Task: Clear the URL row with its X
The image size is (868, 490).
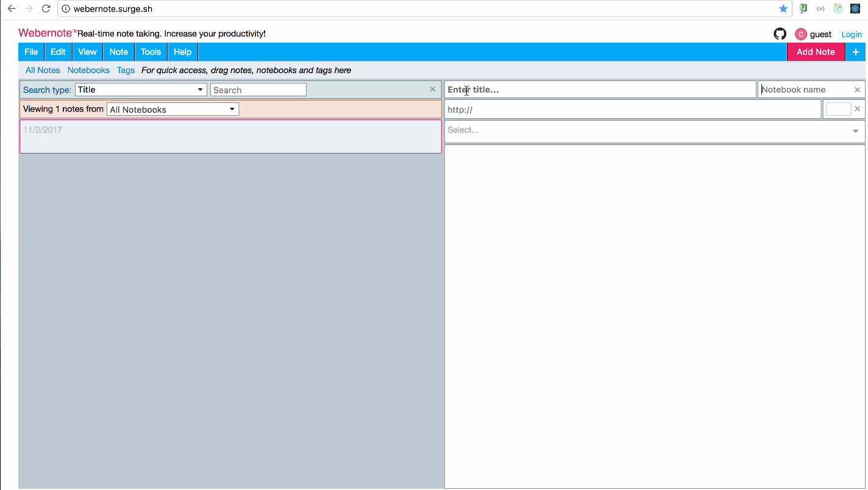Action: coord(857,108)
